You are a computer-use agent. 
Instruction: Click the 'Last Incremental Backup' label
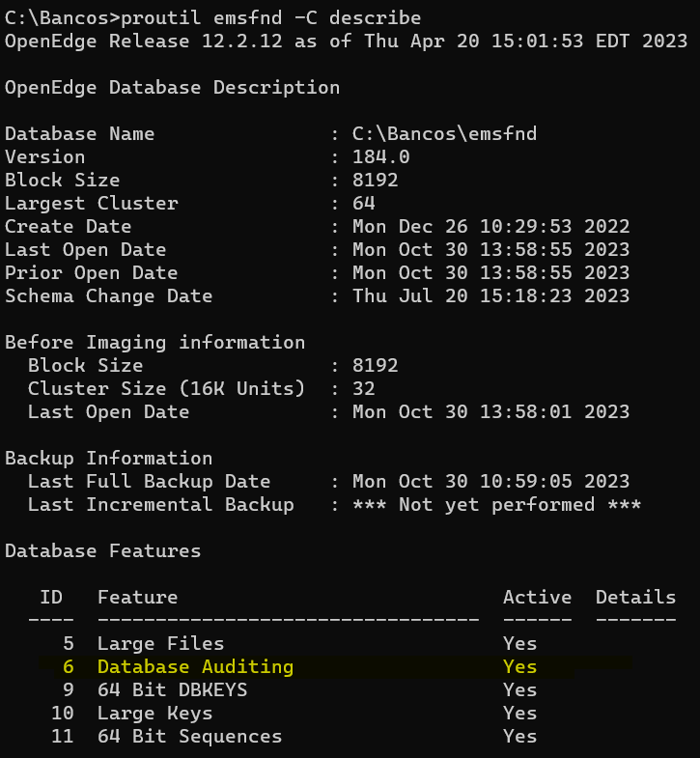[160, 505]
